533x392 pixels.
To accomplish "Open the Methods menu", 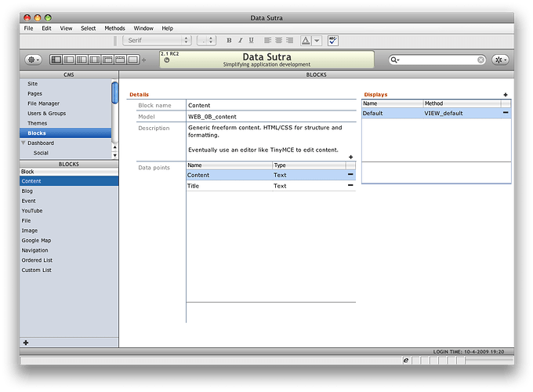I will coord(114,28).
